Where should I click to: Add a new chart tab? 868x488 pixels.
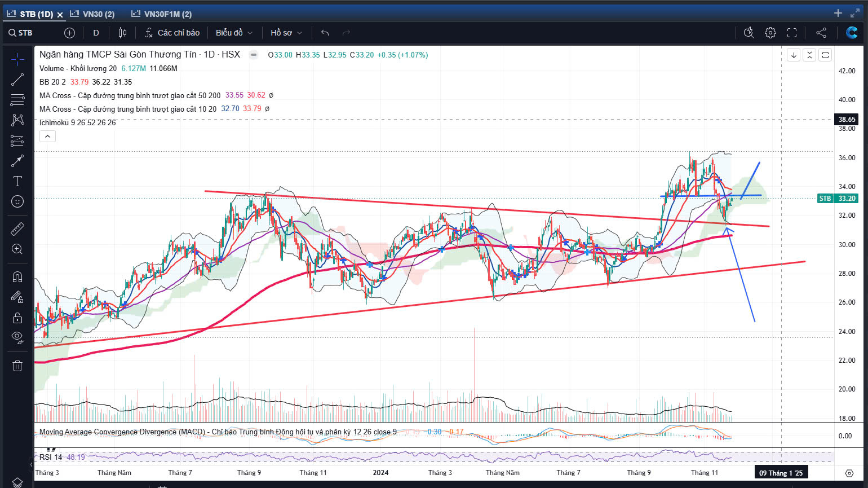838,13
